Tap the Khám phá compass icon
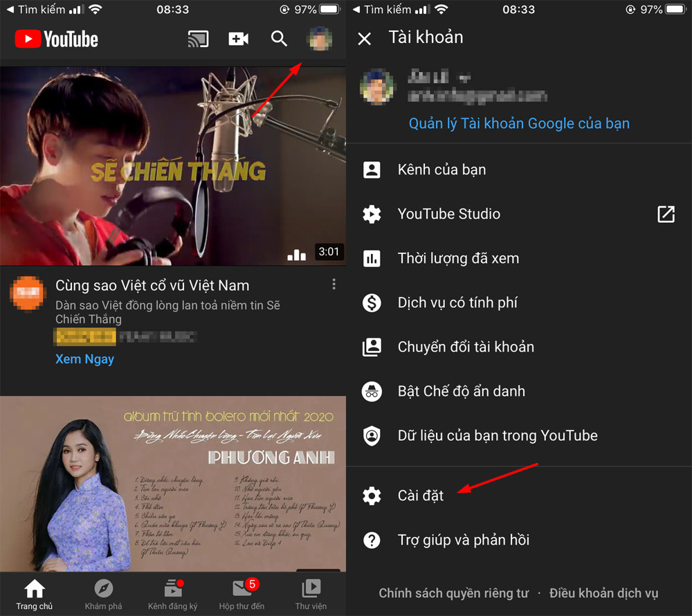 pyautogui.click(x=103, y=593)
